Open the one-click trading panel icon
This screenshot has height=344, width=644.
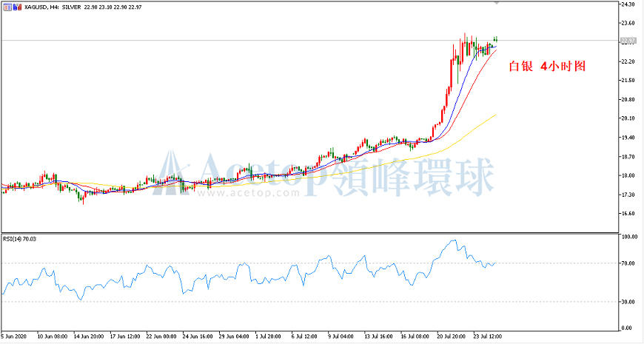click(7, 7)
